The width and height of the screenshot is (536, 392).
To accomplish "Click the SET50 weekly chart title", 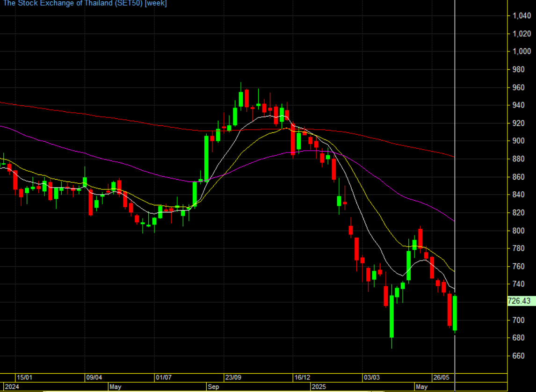I will pos(85,3).
